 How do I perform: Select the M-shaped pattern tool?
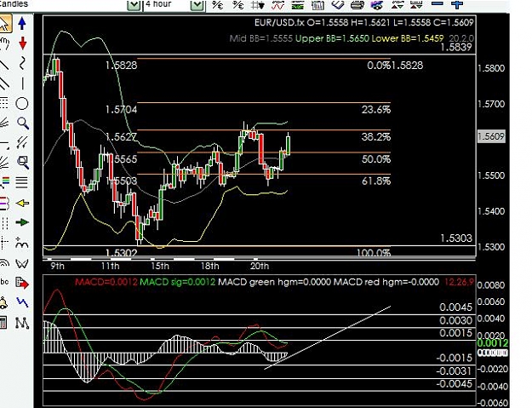point(22,244)
